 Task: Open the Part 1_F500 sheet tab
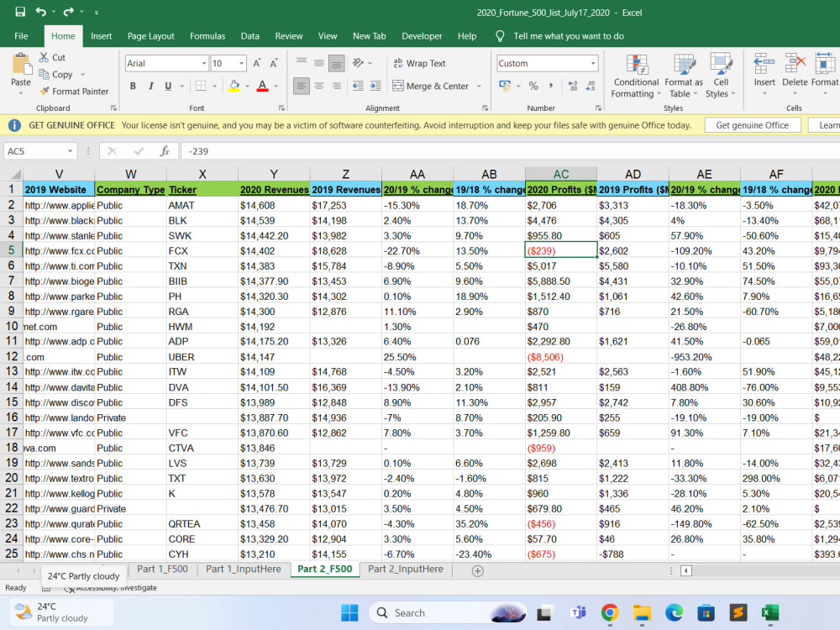click(x=162, y=569)
